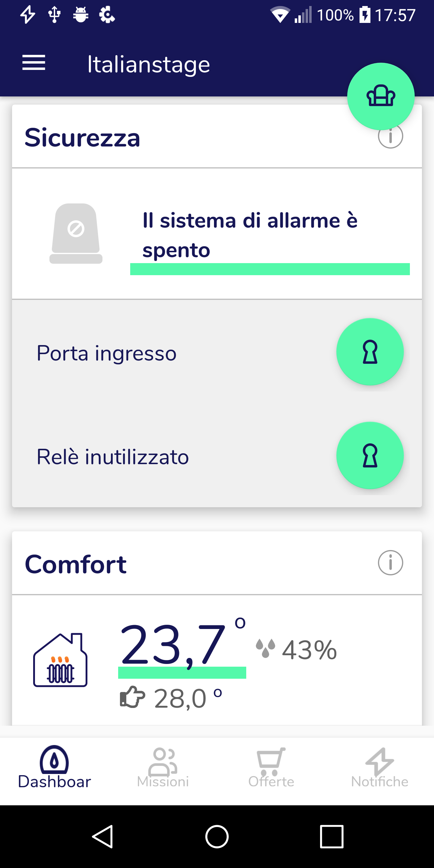Tap the 28,0° target temperature value
Viewport: 434px width, 868px height.
coord(188,699)
